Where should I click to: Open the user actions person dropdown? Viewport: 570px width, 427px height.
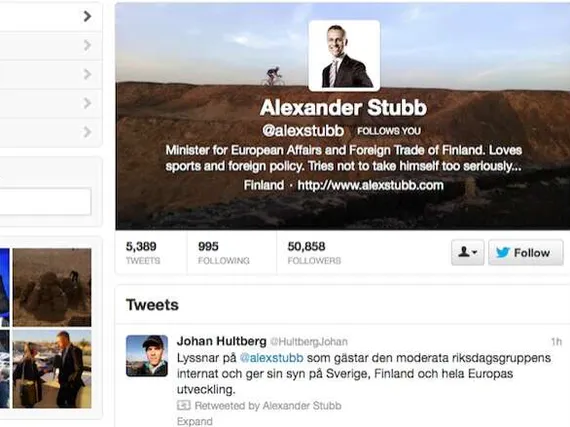[467, 252]
